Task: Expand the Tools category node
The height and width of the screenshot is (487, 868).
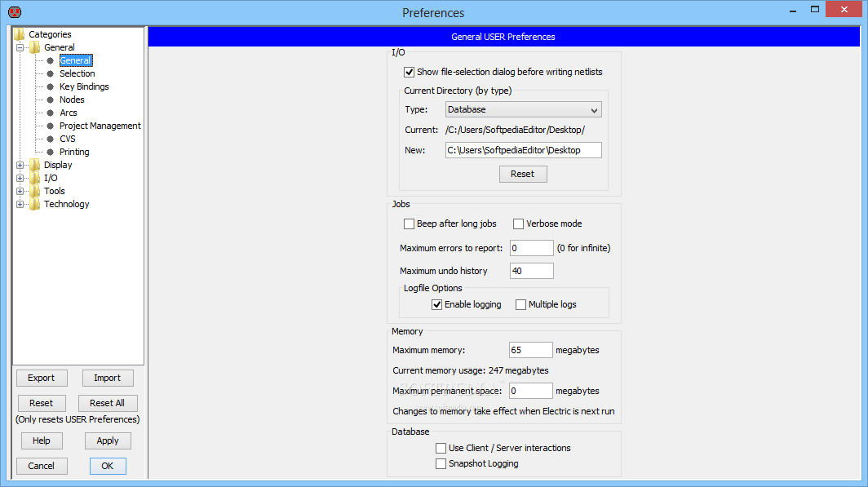Action: pyautogui.click(x=20, y=191)
